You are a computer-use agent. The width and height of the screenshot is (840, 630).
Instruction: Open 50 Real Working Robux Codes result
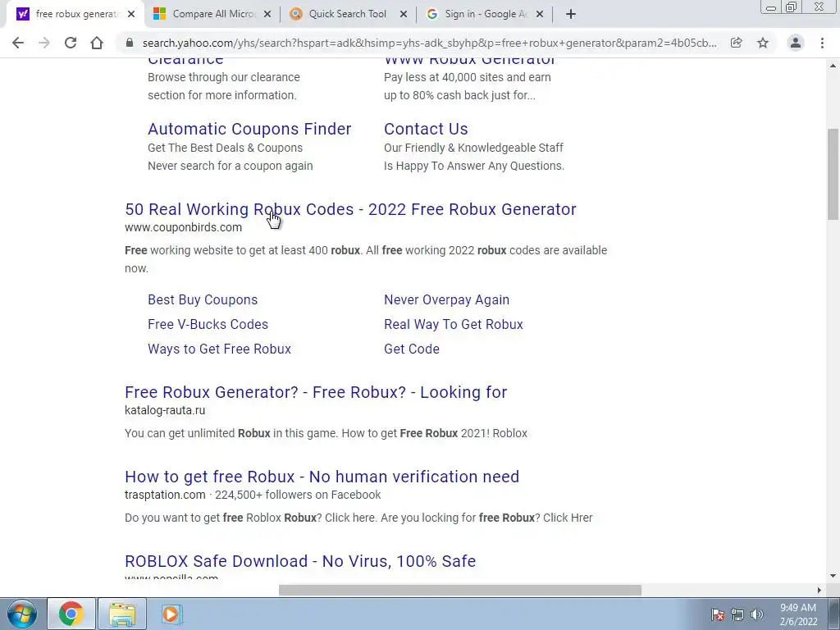(350, 209)
